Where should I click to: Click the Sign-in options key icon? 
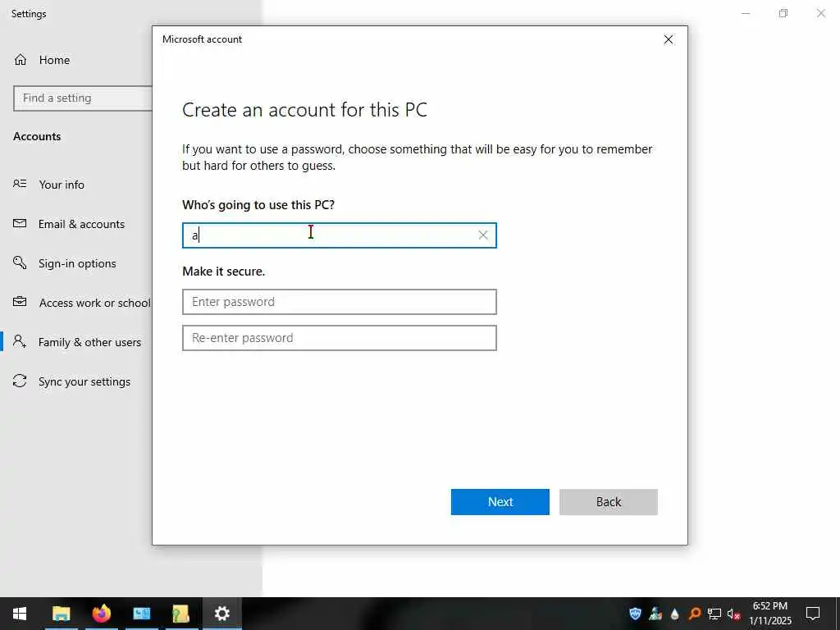20,262
